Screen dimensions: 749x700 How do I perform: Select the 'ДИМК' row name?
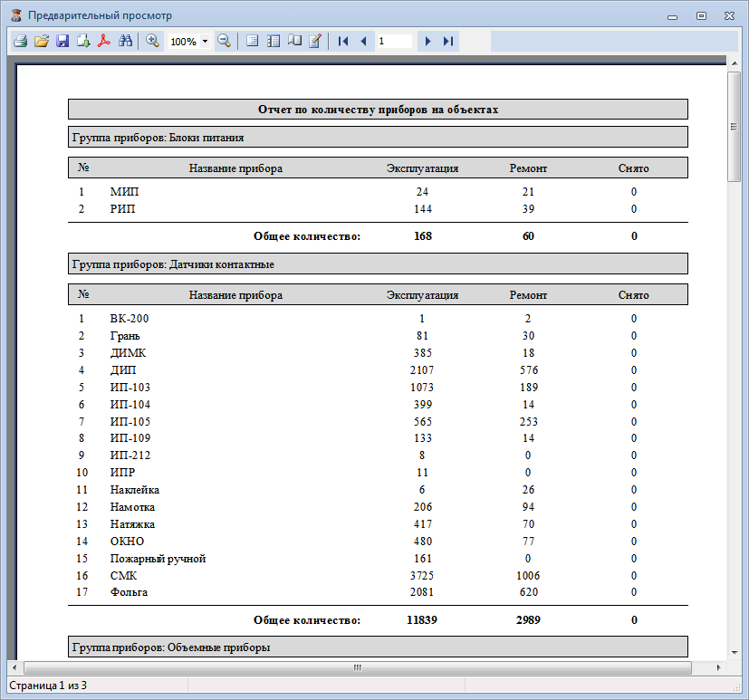[128, 353]
